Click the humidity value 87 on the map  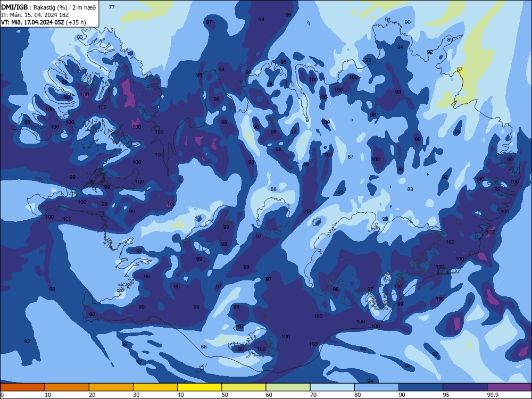351,157
